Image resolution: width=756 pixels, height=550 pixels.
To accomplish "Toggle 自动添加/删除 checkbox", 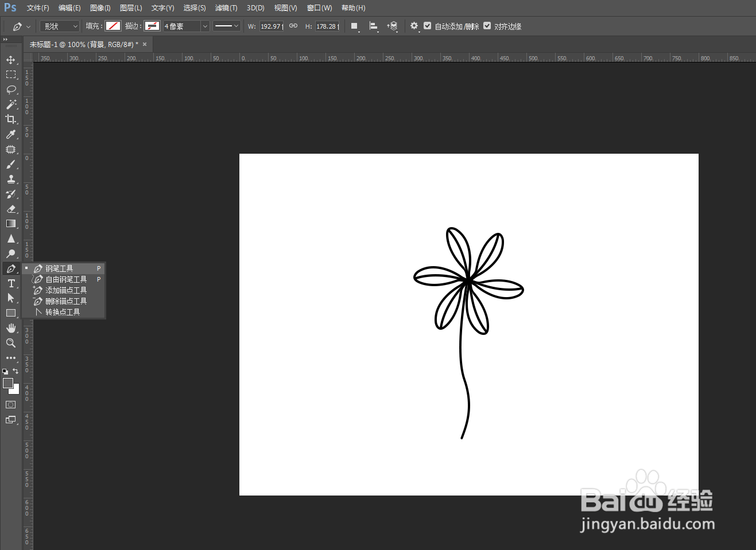I will pos(428,26).
